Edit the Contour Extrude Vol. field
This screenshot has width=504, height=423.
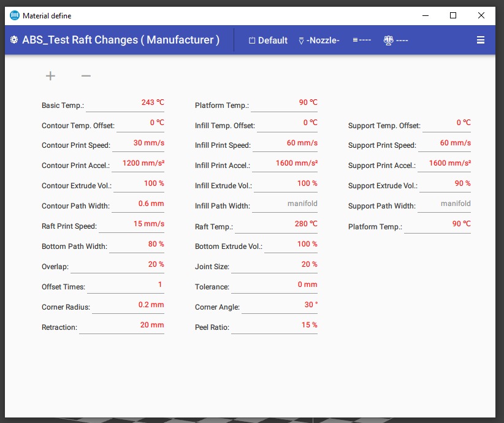point(139,184)
